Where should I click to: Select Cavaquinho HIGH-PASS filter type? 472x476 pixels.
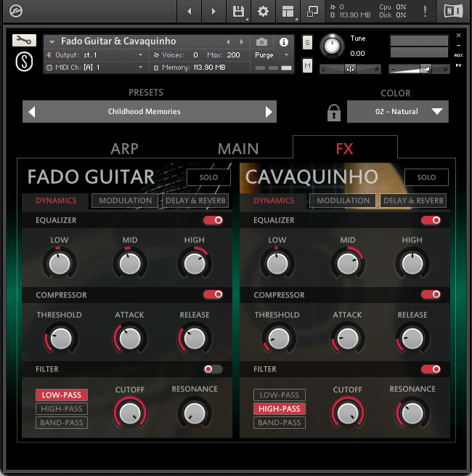point(280,409)
